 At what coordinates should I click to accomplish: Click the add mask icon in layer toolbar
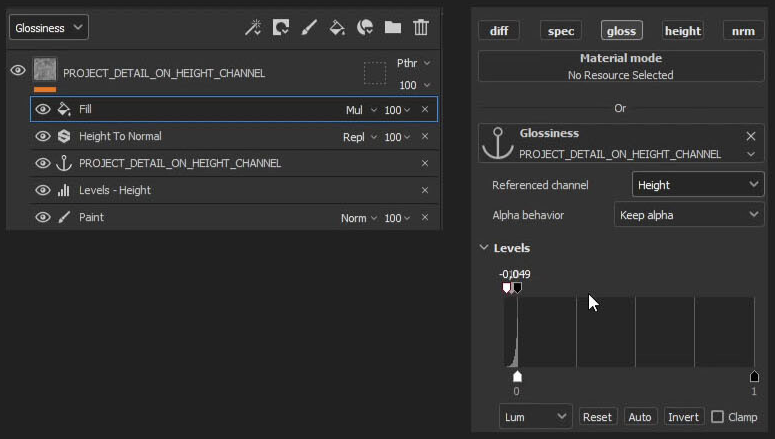pyautogui.click(x=281, y=28)
